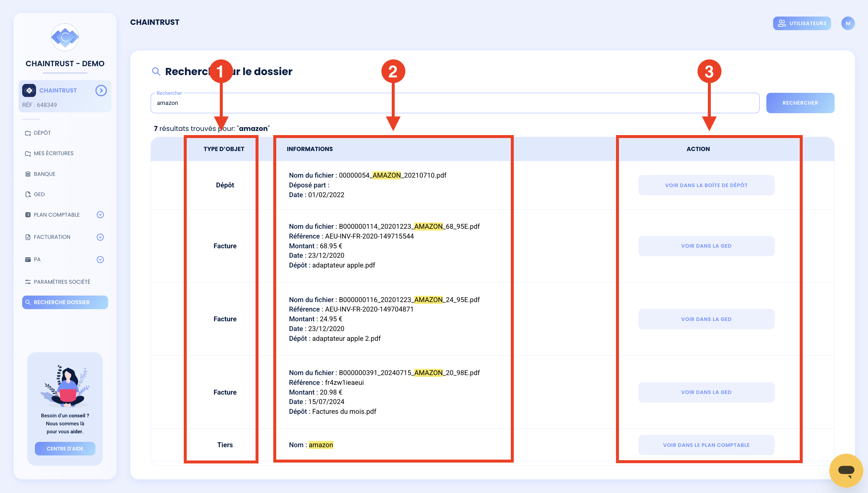Open the Dépôt menu item
This screenshot has height=493, width=868.
[x=42, y=133]
